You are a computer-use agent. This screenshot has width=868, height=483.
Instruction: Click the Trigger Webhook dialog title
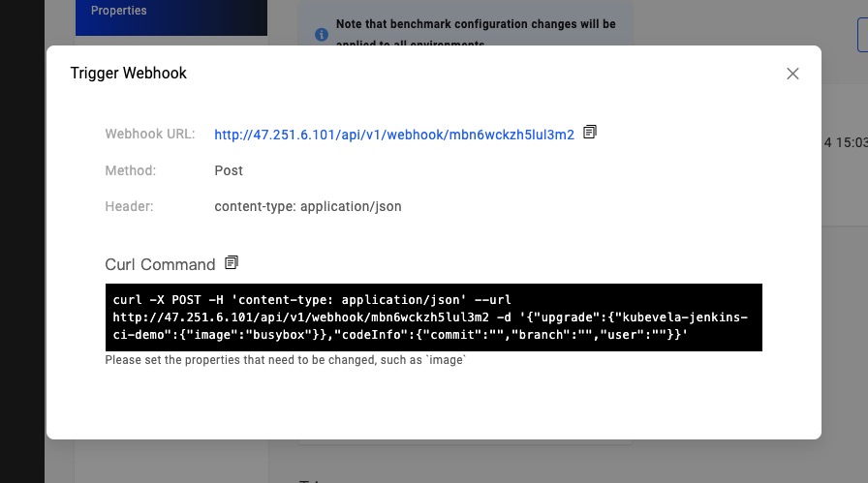129,74
